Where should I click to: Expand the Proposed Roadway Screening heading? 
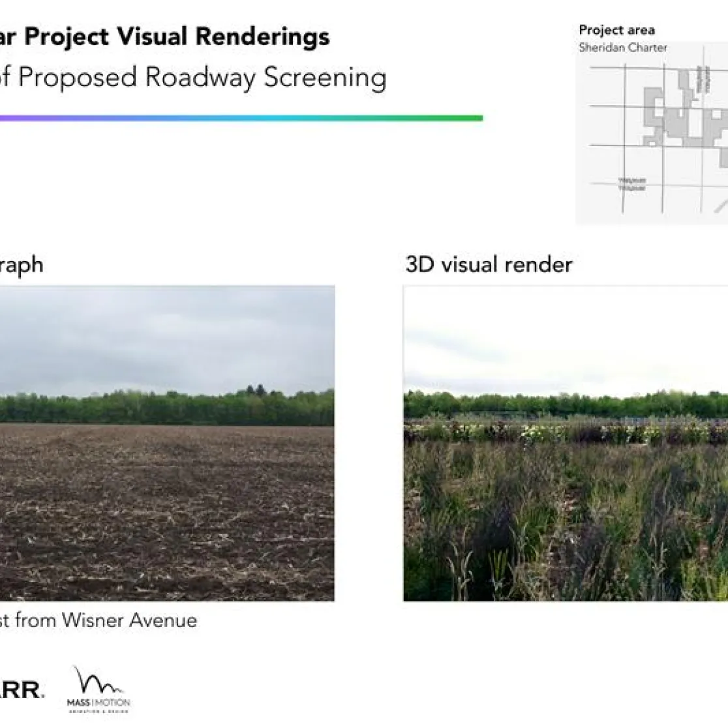pyautogui.click(x=192, y=77)
